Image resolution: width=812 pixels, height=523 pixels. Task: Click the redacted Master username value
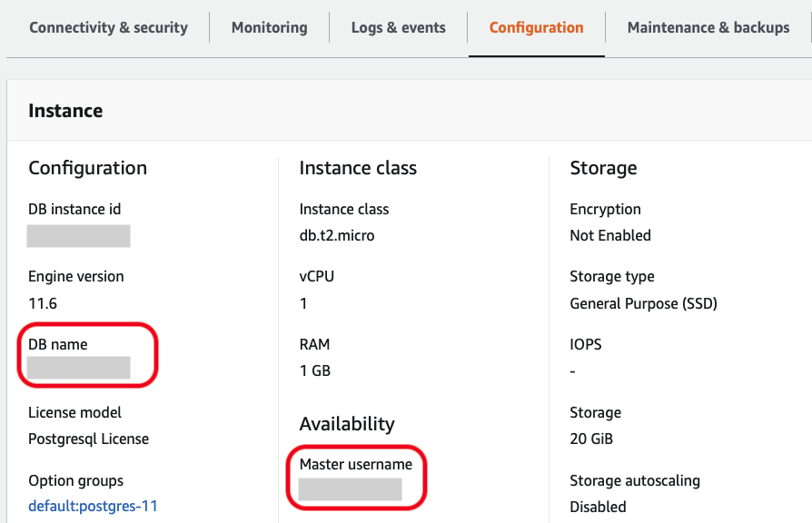click(x=351, y=489)
